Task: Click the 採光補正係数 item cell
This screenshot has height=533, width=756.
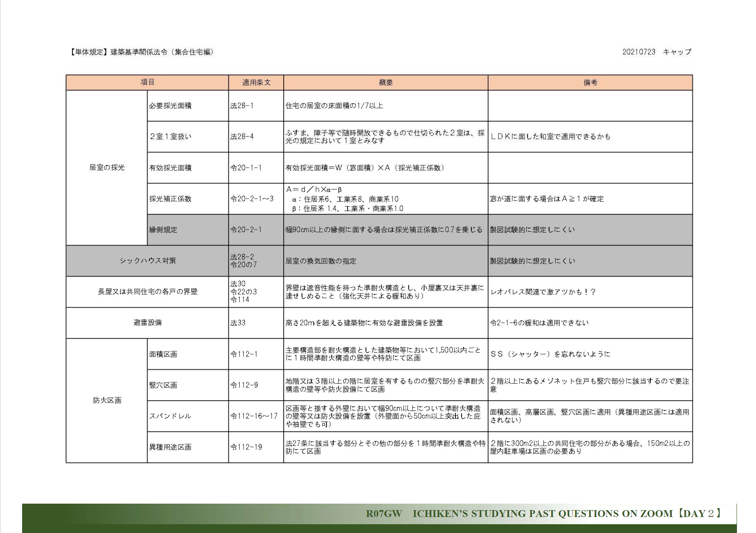Action: click(170, 199)
